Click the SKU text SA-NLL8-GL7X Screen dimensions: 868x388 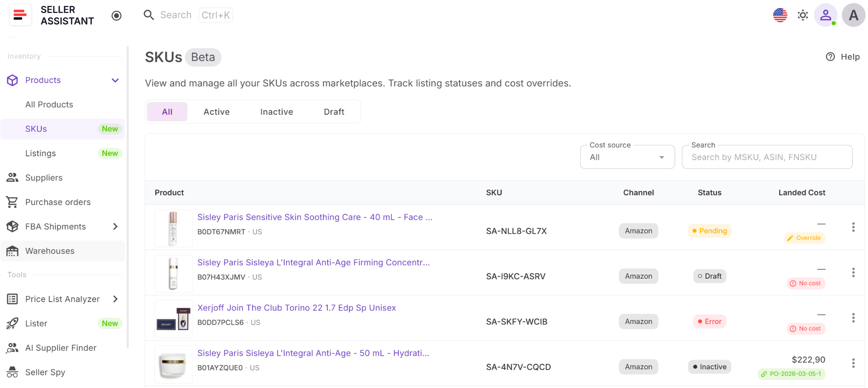(516, 231)
